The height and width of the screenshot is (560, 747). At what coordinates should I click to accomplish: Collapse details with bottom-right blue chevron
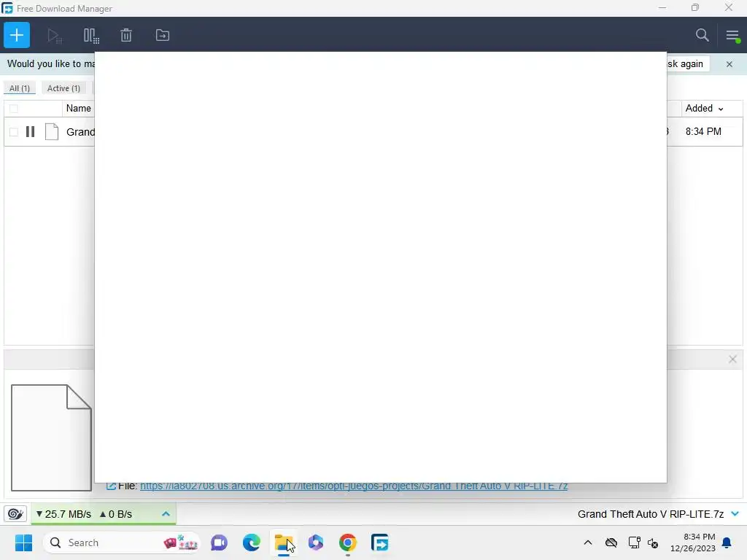(x=735, y=514)
